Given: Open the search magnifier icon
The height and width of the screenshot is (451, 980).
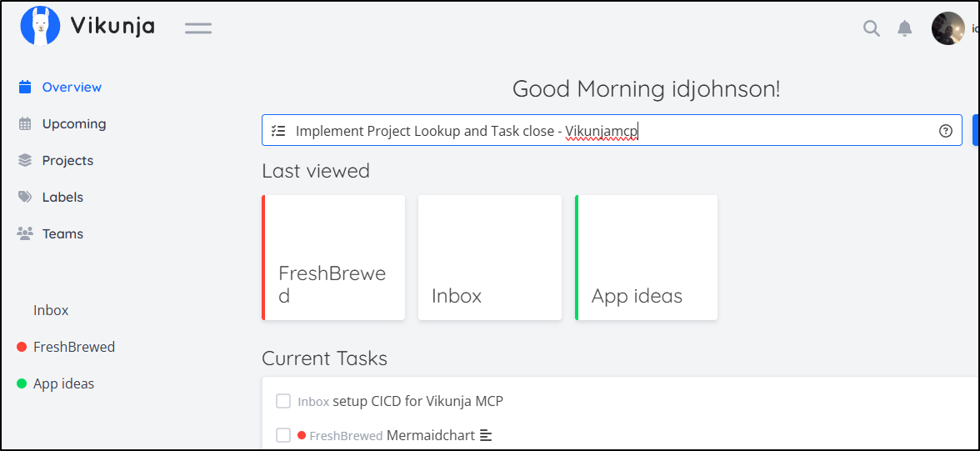Looking at the screenshot, I should [x=871, y=28].
